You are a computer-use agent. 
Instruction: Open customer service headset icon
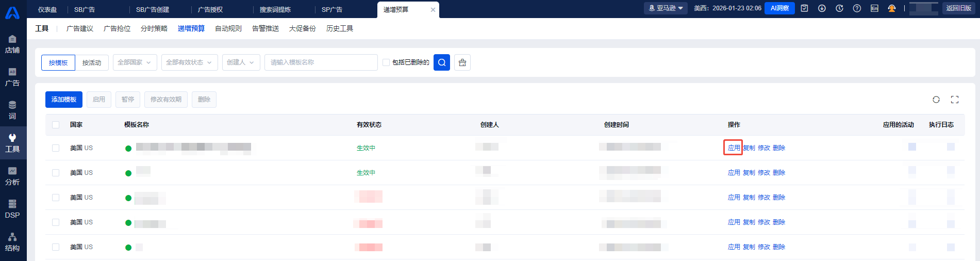(892, 8)
